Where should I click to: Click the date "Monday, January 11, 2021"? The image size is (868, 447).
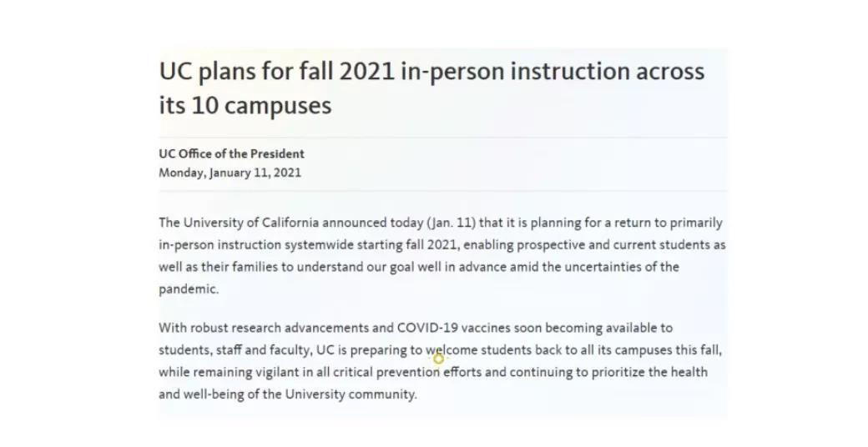tap(230, 173)
